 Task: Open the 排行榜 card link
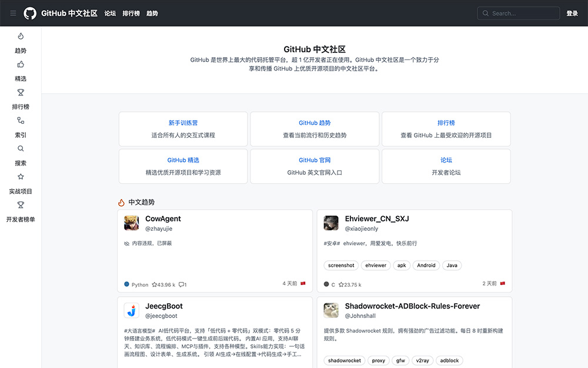point(446,123)
